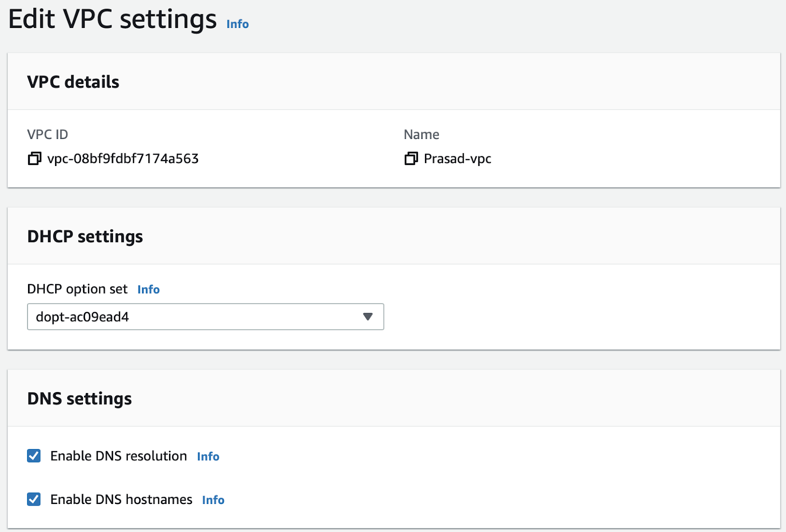Open Info link for DHCP option set
Viewport: 786px width, 532px height.
pyautogui.click(x=148, y=289)
